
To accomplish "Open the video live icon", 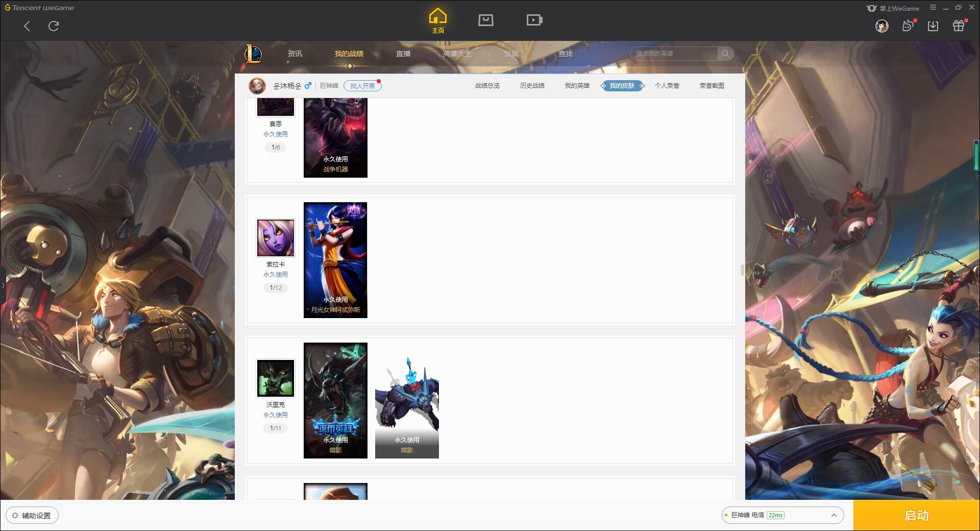I will click(534, 20).
